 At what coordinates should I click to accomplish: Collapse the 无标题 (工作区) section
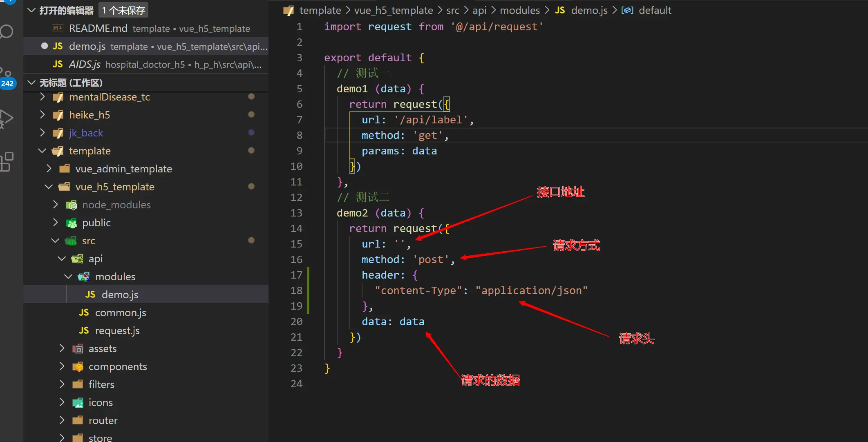point(31,83)
